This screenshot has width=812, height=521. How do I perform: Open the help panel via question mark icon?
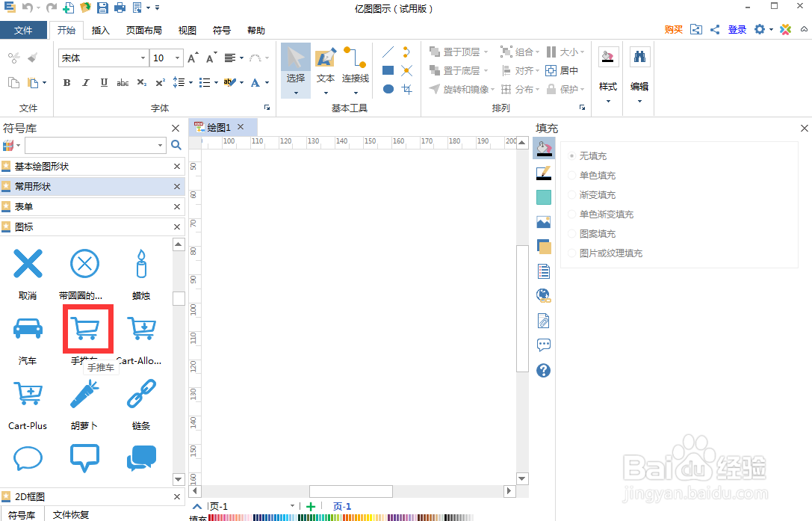pyautogui.click(x=544, y=370)
